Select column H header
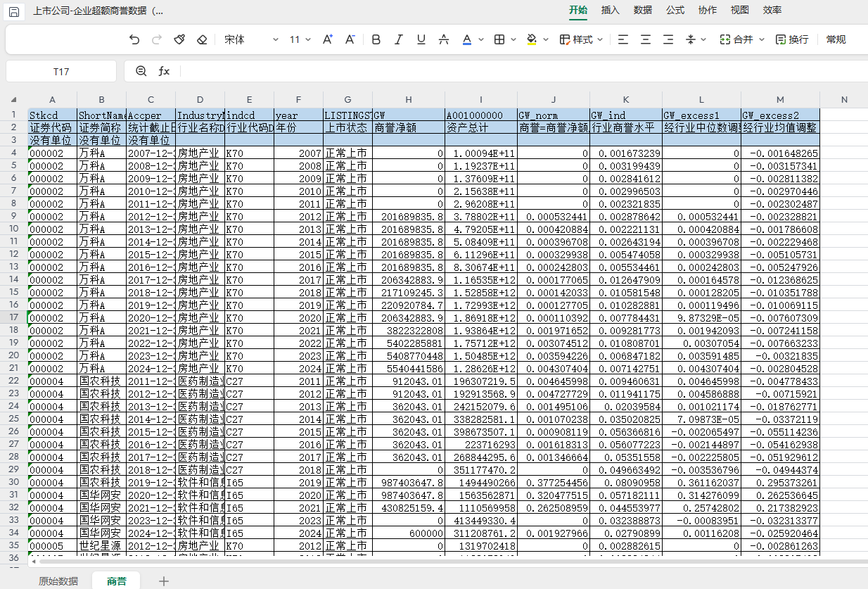The image size is (868, 589). pyautogui.click(x=409, y=100)
